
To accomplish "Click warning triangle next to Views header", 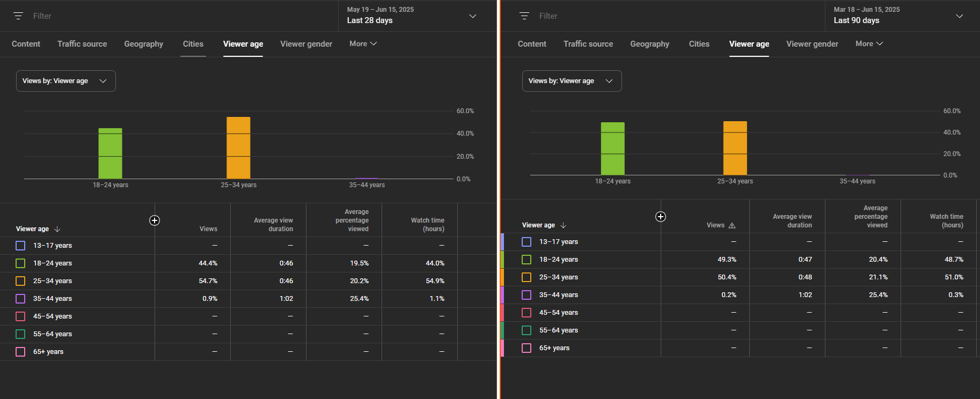I will [x=732, y=226].
